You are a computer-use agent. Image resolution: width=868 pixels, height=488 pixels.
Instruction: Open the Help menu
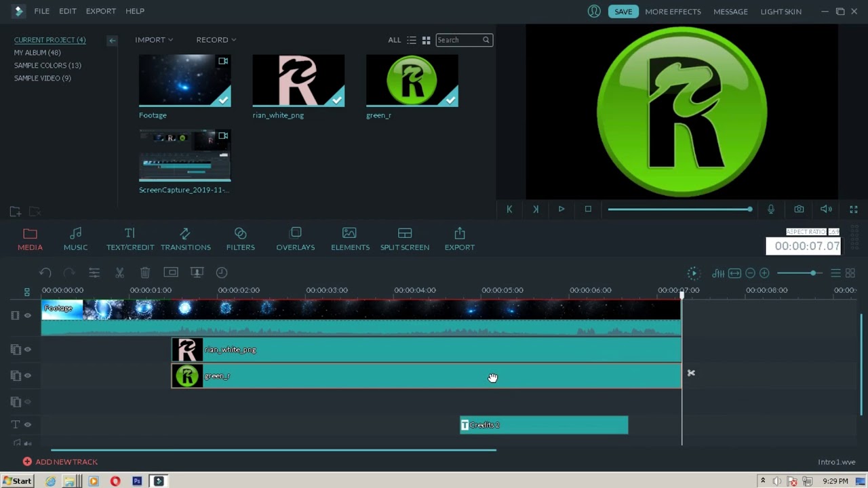135,11
